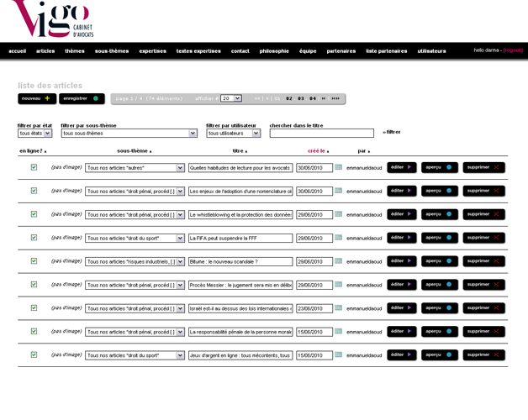Open the 'utilisateurs' menu item
The image size is (528, 420).
(x=431, y=51)
